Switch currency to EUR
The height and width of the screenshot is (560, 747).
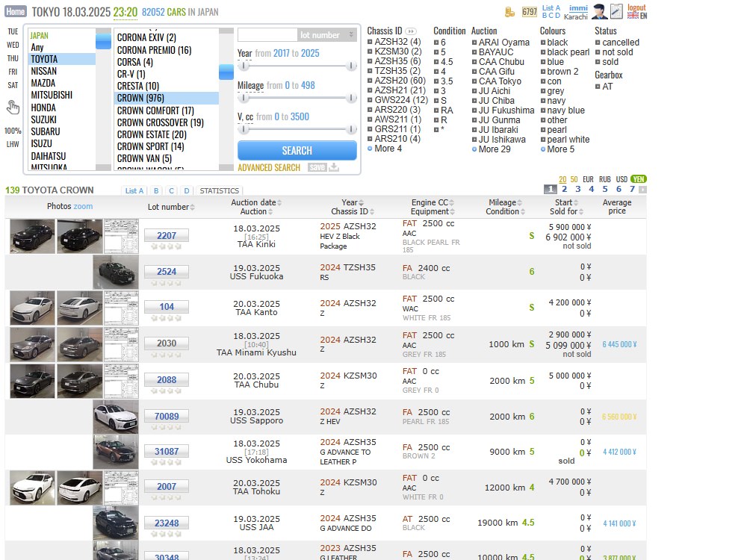pos(588,179)
